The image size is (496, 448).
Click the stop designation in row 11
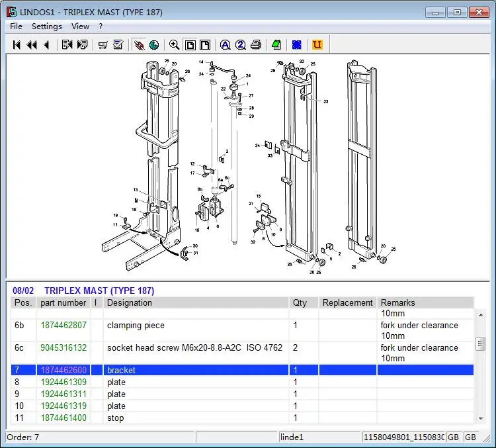click(x=116, y=418)
